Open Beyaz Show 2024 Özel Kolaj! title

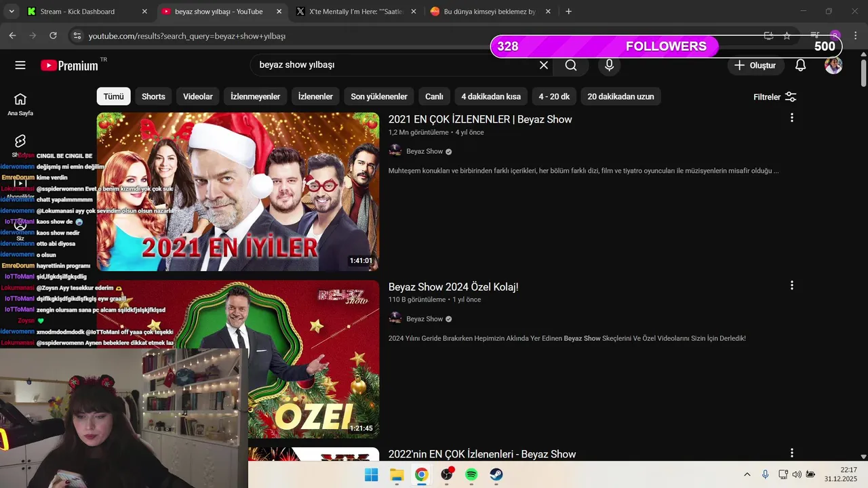(453, 287)
